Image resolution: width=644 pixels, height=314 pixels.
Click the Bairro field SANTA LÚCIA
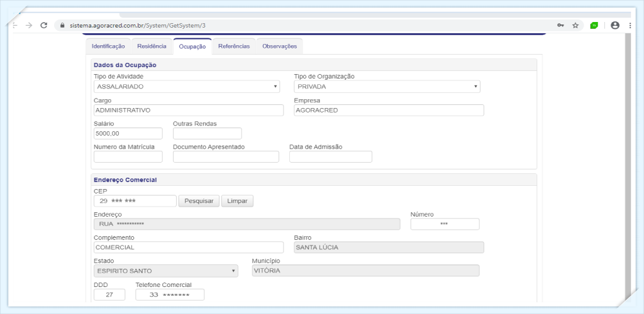pyautogui.click(x=389, y=247)
